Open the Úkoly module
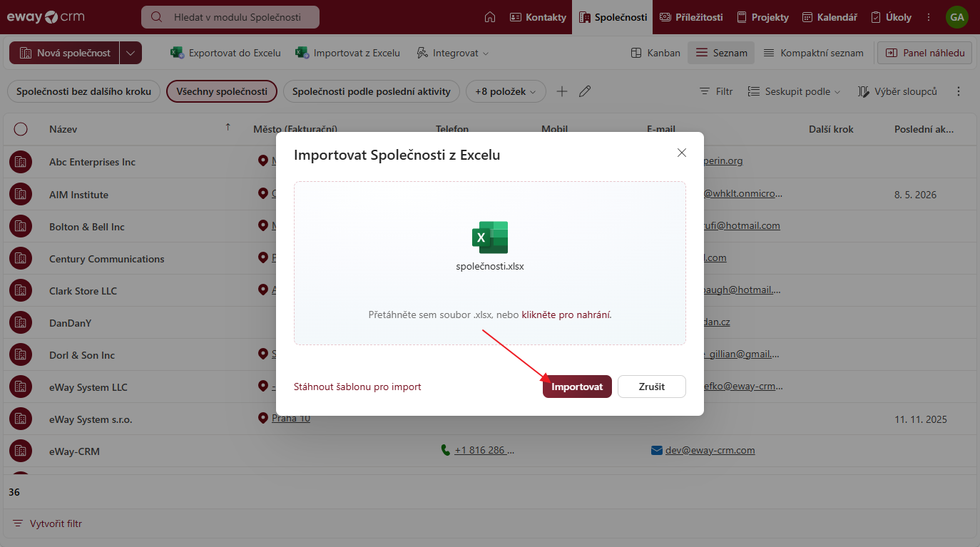 pyautogui.click(x=891, y=17)
